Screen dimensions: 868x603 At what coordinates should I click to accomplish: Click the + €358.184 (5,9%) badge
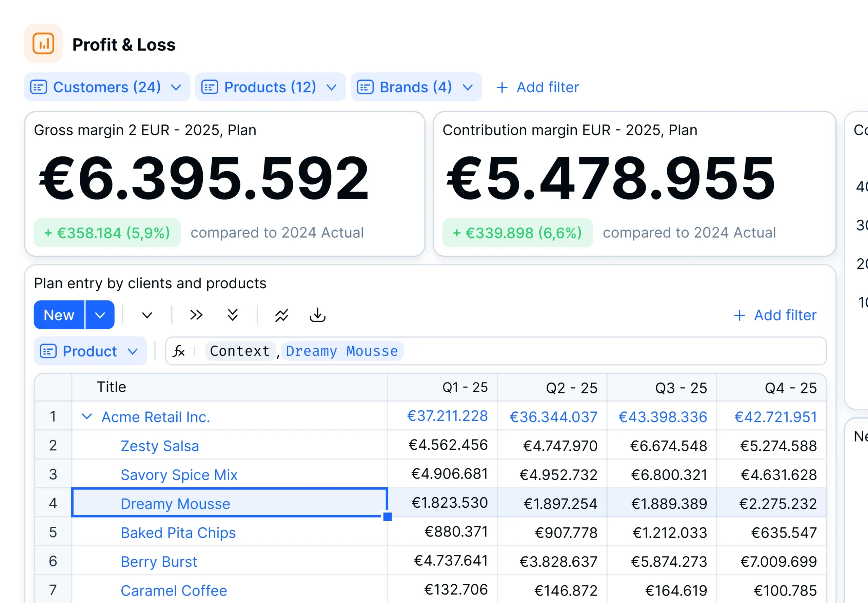coord(107,233)
